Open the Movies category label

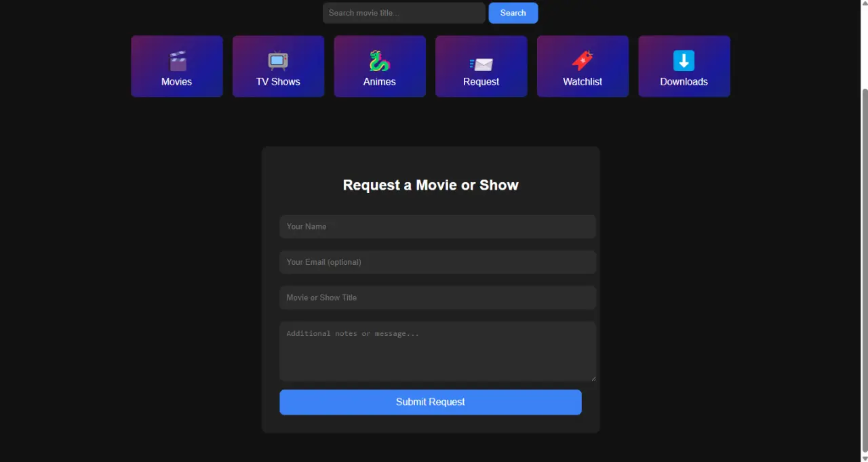coord(176,81)
